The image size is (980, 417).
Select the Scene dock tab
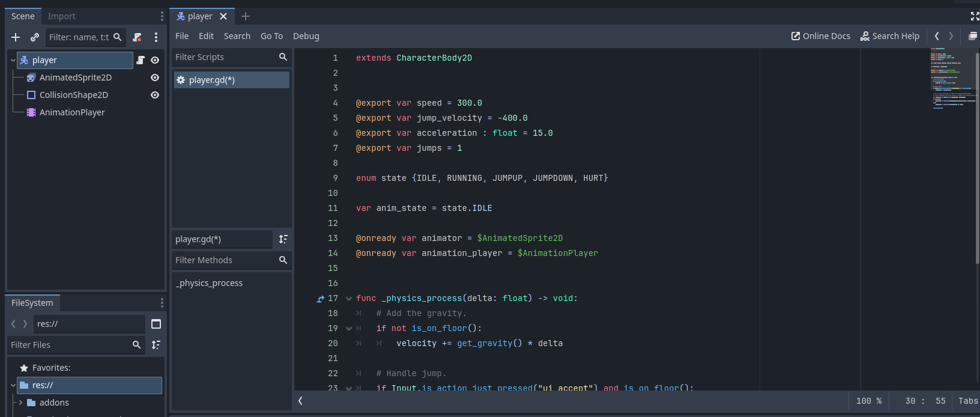[23, 16]
